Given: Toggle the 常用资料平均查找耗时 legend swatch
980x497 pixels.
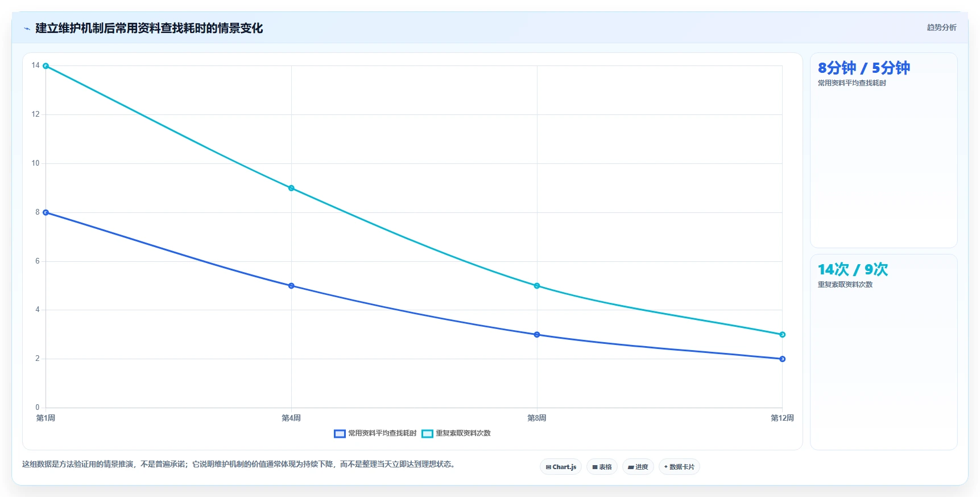Looking at the screenshot, I should coord(340,434).
